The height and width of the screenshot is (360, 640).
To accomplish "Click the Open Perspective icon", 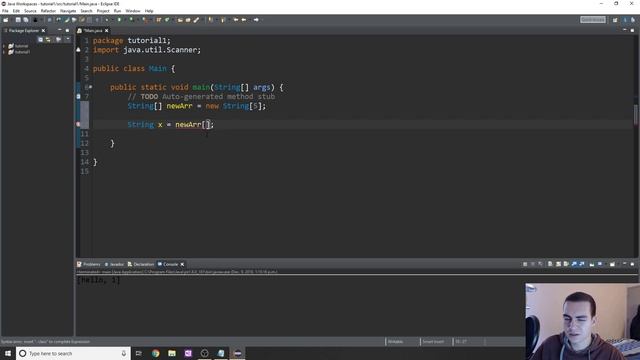I will point(615,20).
